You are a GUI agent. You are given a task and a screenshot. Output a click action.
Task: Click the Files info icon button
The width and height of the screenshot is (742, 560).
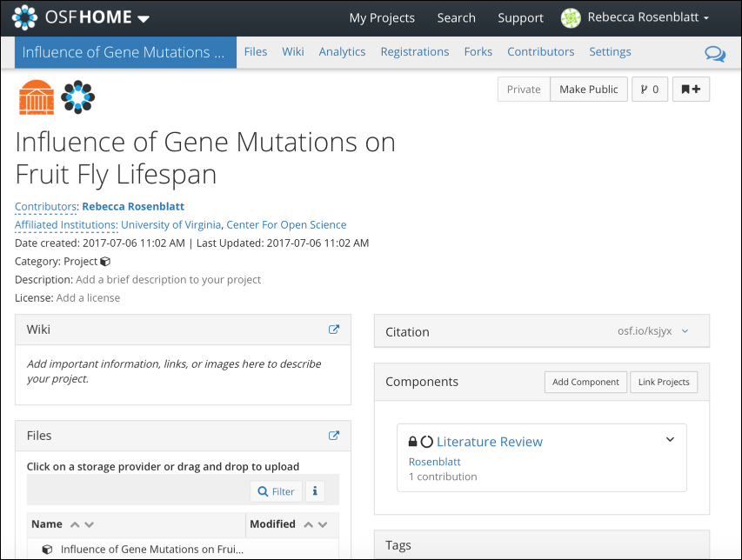pos(315,491)
